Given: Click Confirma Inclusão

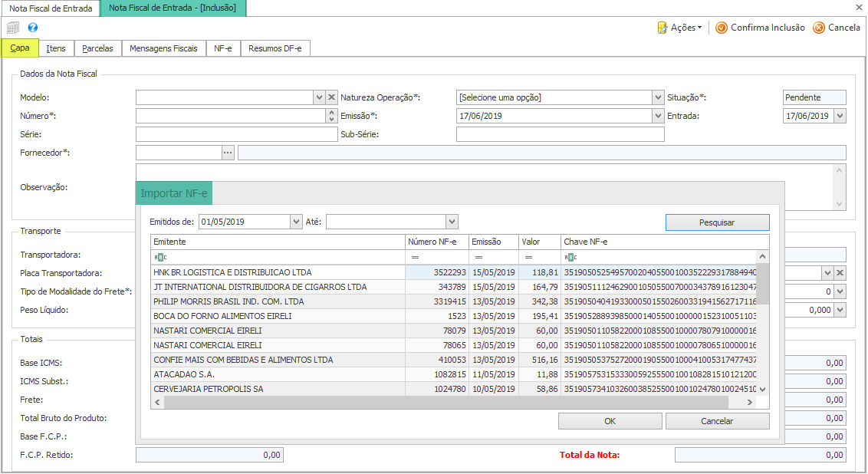Looking at the screenshot, I should tap(760, 28).
